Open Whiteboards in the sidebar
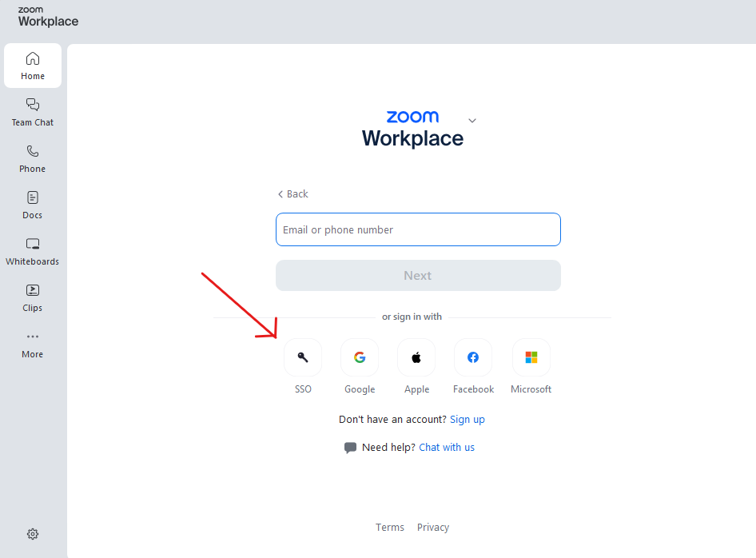The width and height of the screenshot is (756, 558). [32, 251]
